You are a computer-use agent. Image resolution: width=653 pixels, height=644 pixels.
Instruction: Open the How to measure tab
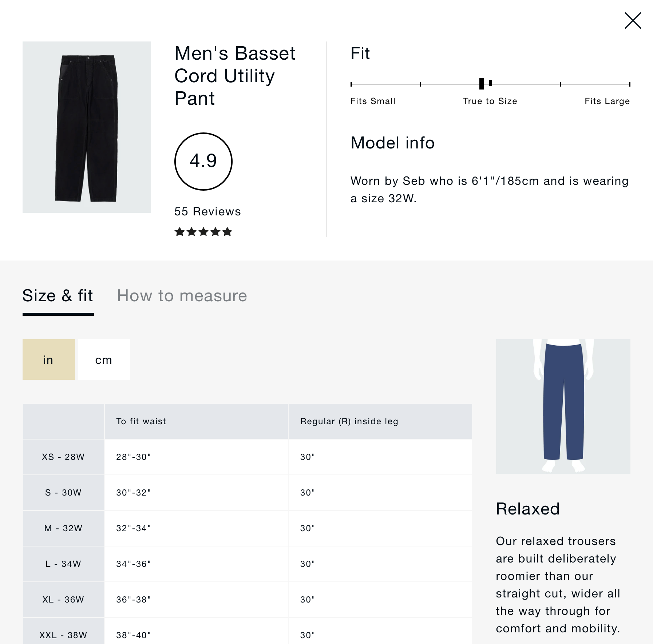point(182,296)
